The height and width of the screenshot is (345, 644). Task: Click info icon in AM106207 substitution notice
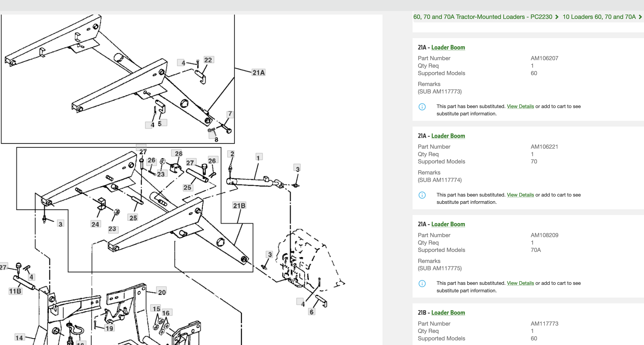pos(422,107)
